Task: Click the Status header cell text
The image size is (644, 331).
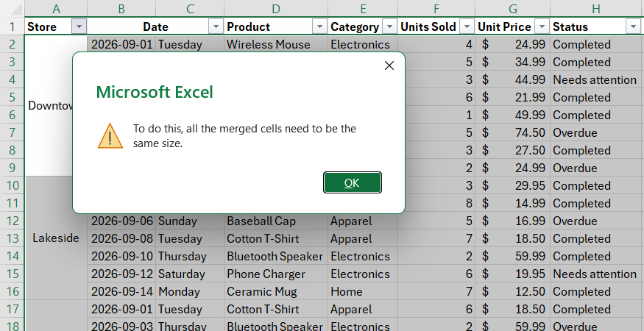Action: [570, 26]
